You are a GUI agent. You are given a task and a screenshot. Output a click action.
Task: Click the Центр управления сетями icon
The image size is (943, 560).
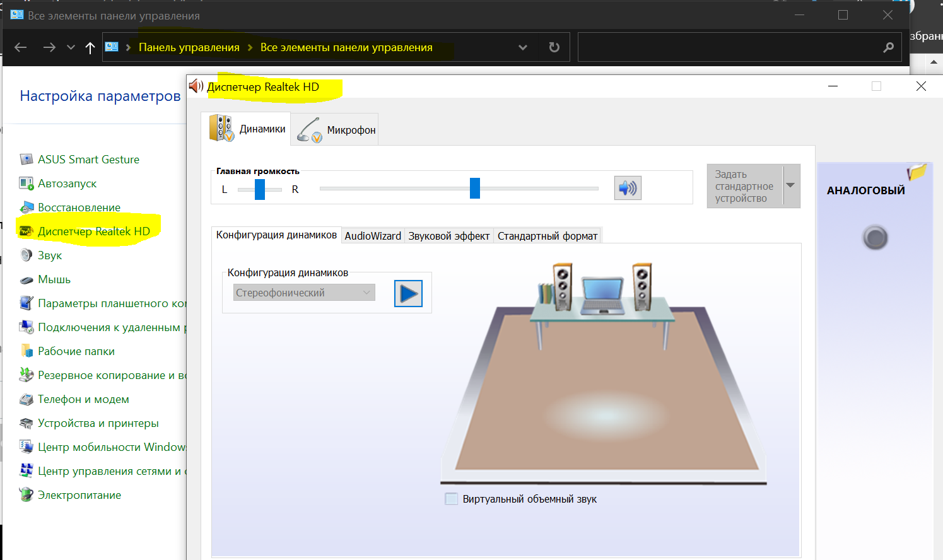[x=26, y=471]
